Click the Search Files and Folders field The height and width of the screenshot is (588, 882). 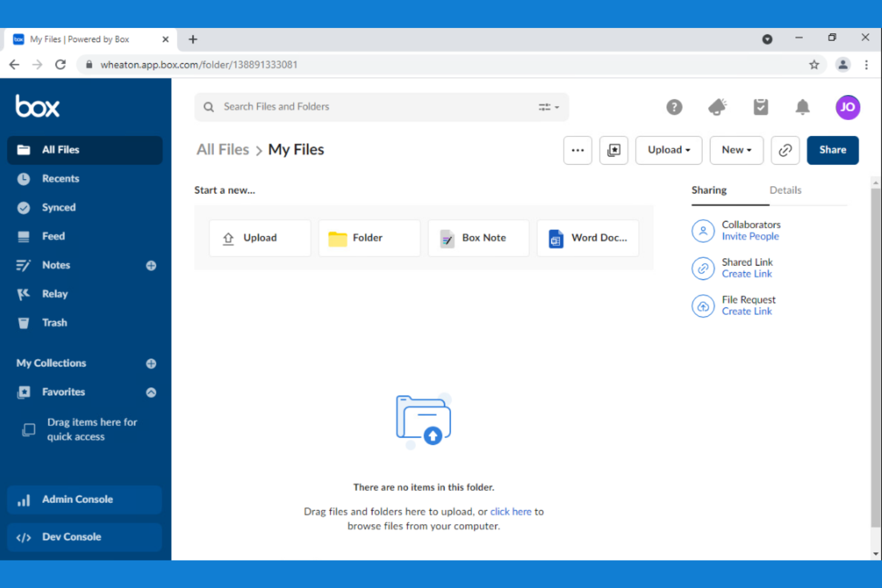tap(358, 107)
